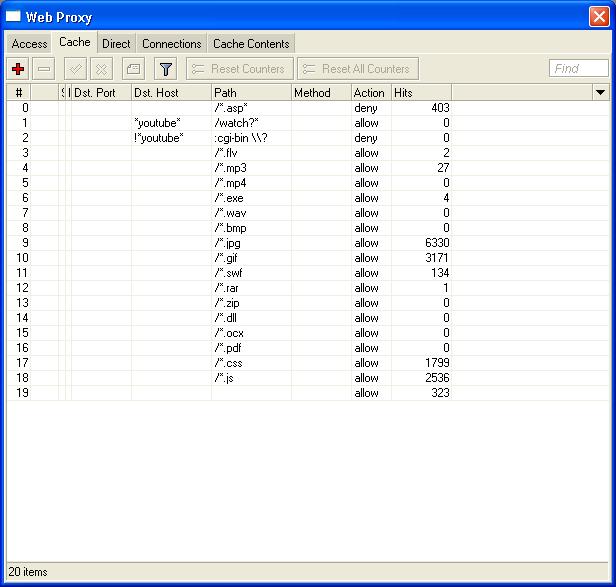Select the /*.rar rule row
This screenshot has height=587, width=616.
point(308,288)
